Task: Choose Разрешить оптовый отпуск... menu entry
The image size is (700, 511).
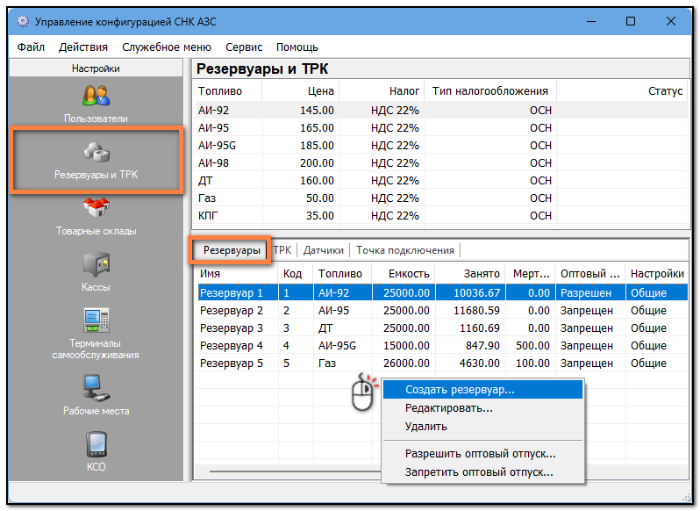Action: tap(483, 454)
